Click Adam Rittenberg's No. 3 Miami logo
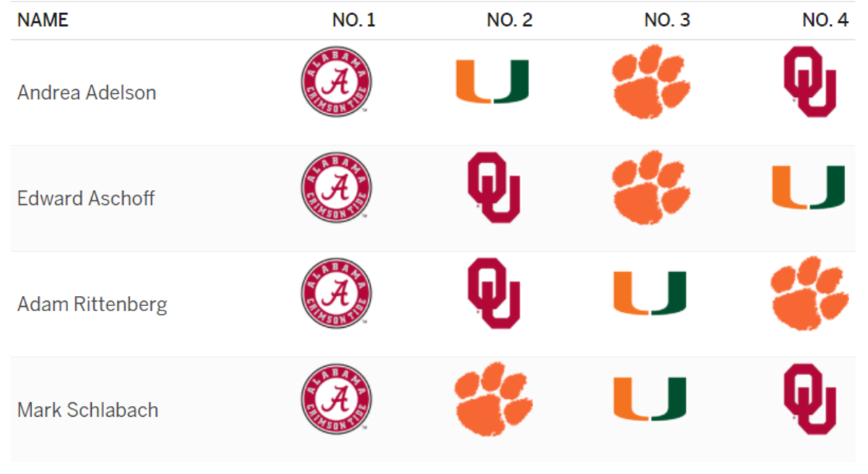 pos(650,293)
